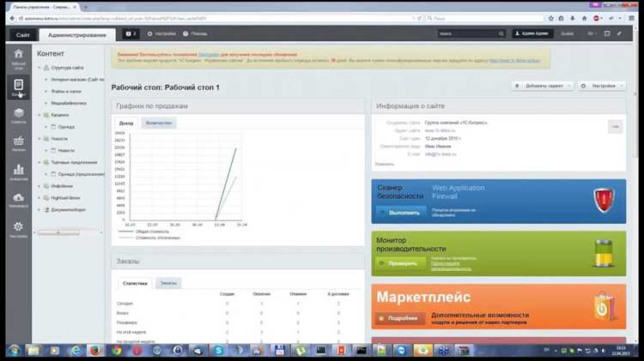Expand the Инфоблоки tree node
644x361 pixels.
[x=39, y=186]
